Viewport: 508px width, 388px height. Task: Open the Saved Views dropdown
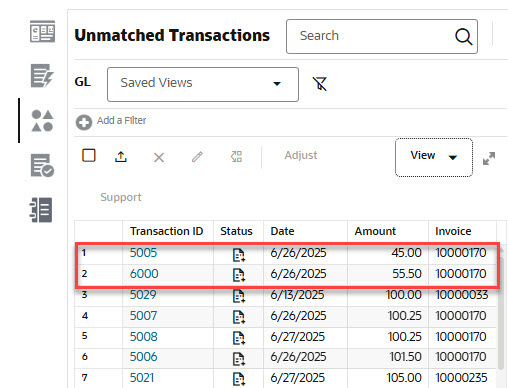click(x=203, y=84)
